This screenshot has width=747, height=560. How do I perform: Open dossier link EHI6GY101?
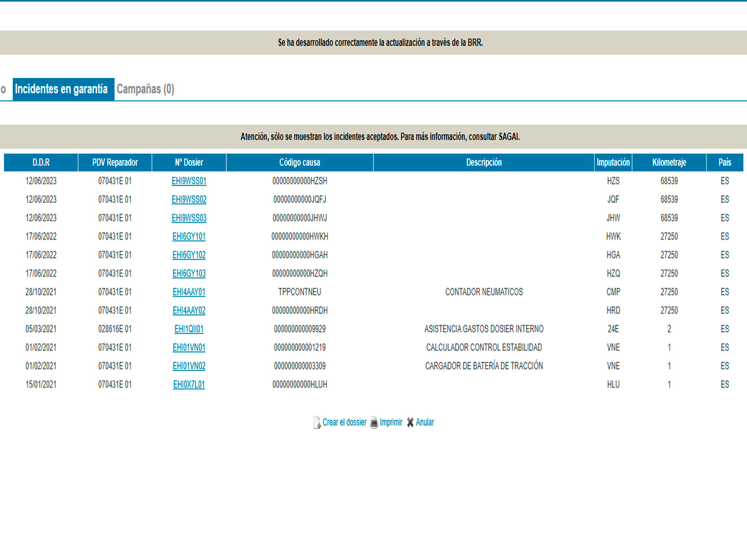[189, 236]
